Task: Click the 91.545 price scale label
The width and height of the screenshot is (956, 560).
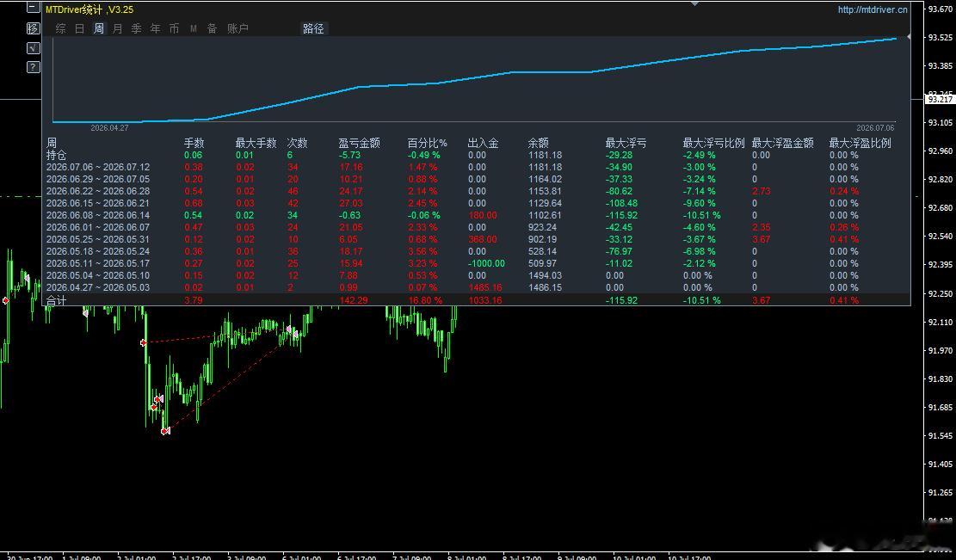Action: [x=941, y=435]
